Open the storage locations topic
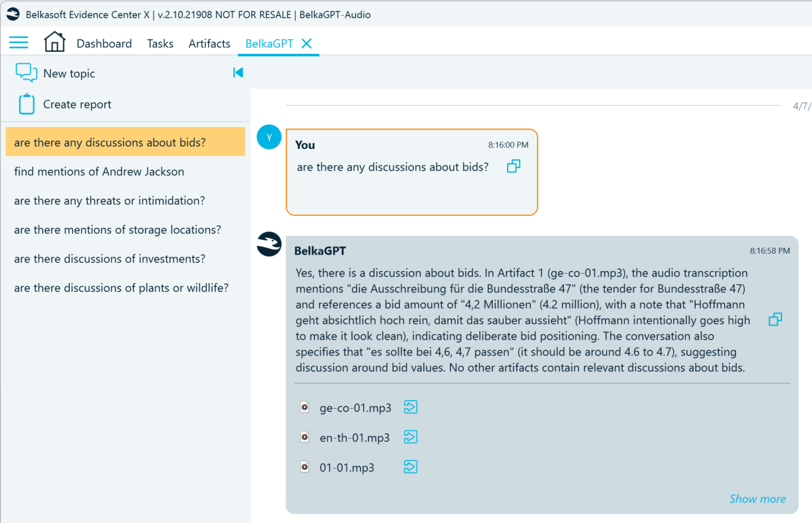Screen dimensions: 812x523 click(x=118, y=230)
